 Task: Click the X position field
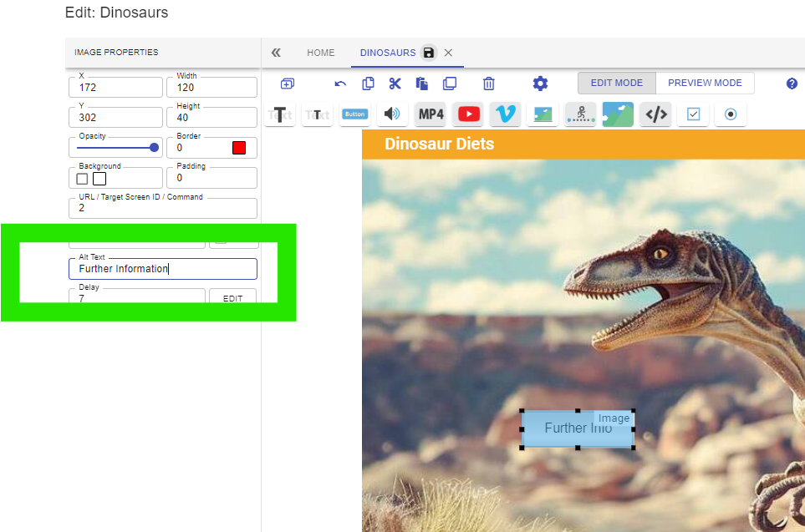(x=115, y=87)
